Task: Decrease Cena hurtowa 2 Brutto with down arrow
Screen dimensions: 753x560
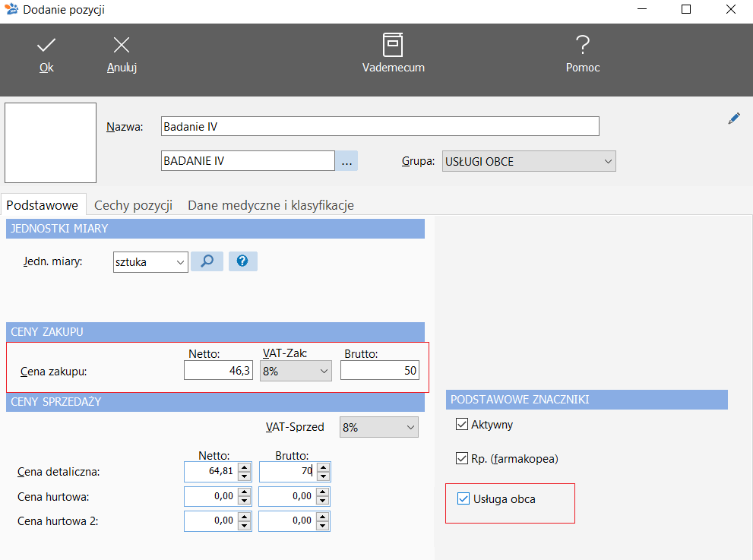Action: (323, 525)
